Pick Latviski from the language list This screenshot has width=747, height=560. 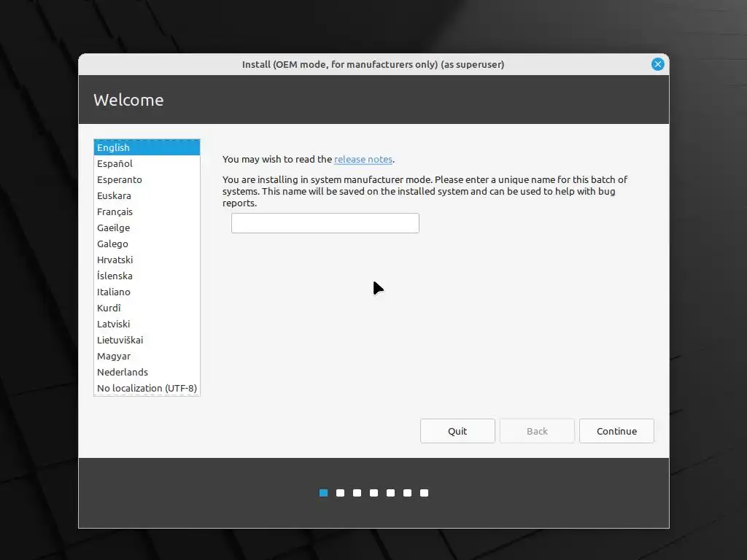tap(147, 324)
